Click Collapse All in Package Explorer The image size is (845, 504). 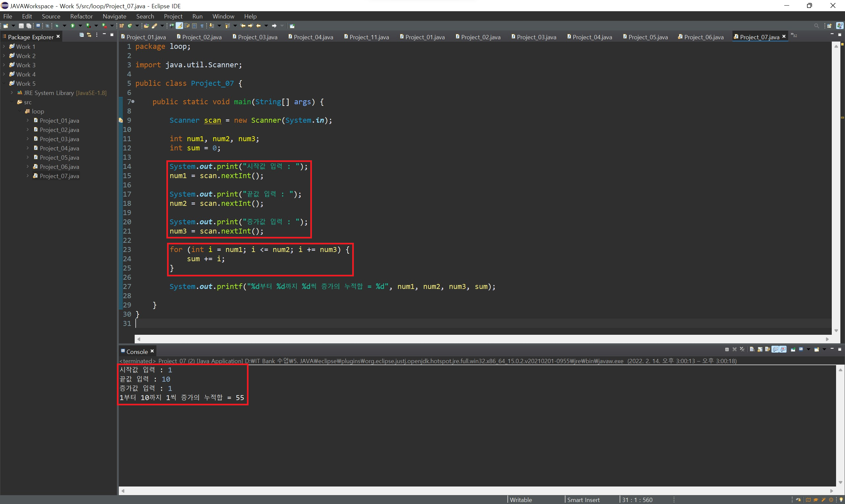(82, 35)
